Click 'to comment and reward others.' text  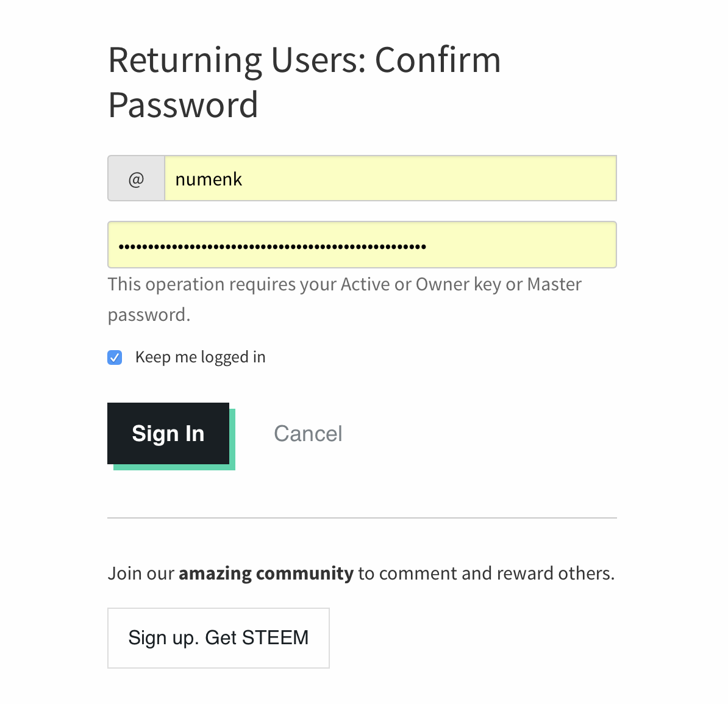point(486,573)
